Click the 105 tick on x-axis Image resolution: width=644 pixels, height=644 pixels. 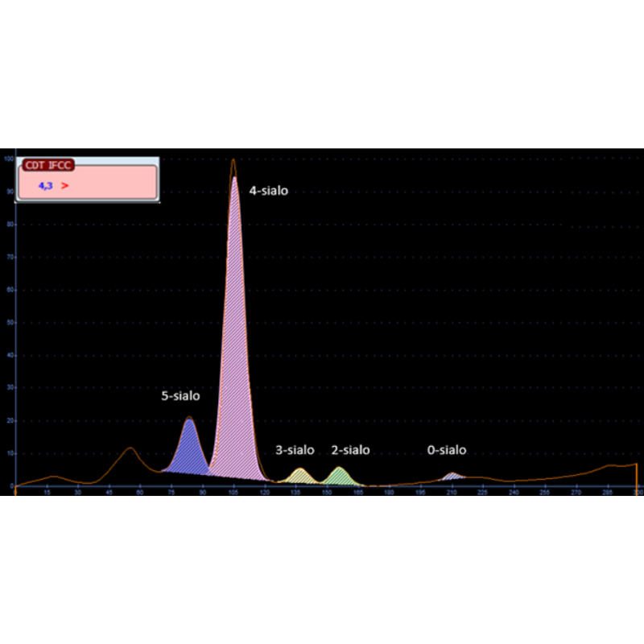(233, 493)
